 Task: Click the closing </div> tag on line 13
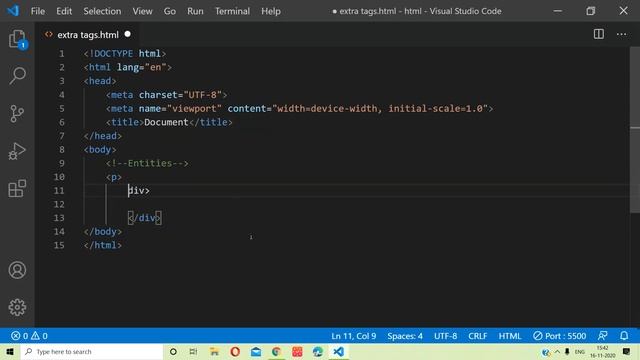[144, 218]
